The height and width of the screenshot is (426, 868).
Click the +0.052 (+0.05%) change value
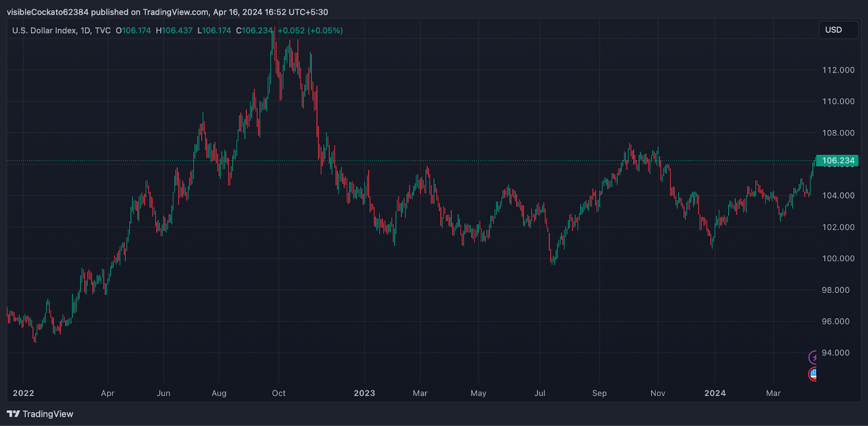(x=310, y=30)
